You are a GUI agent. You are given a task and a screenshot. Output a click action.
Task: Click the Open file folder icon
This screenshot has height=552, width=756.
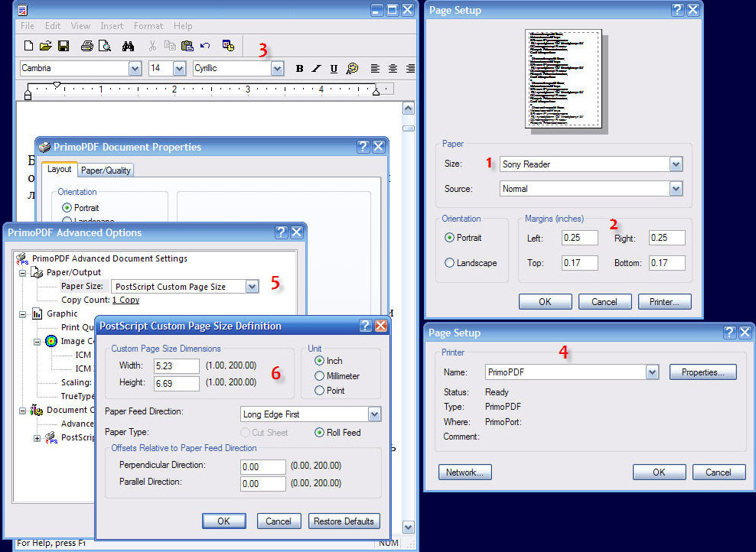tap(45, 46)
